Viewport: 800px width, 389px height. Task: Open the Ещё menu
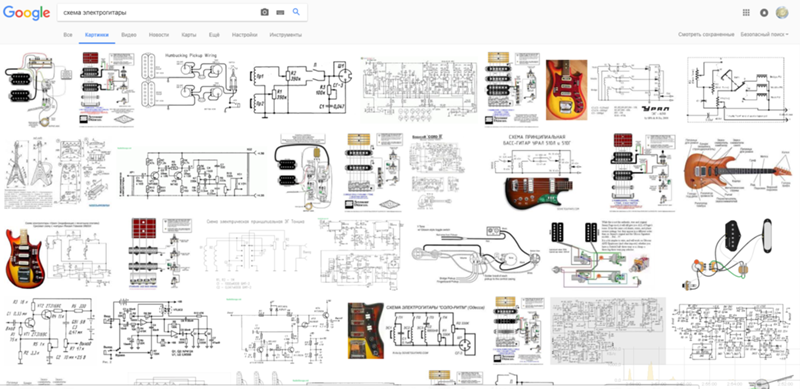tap(214, 35)
